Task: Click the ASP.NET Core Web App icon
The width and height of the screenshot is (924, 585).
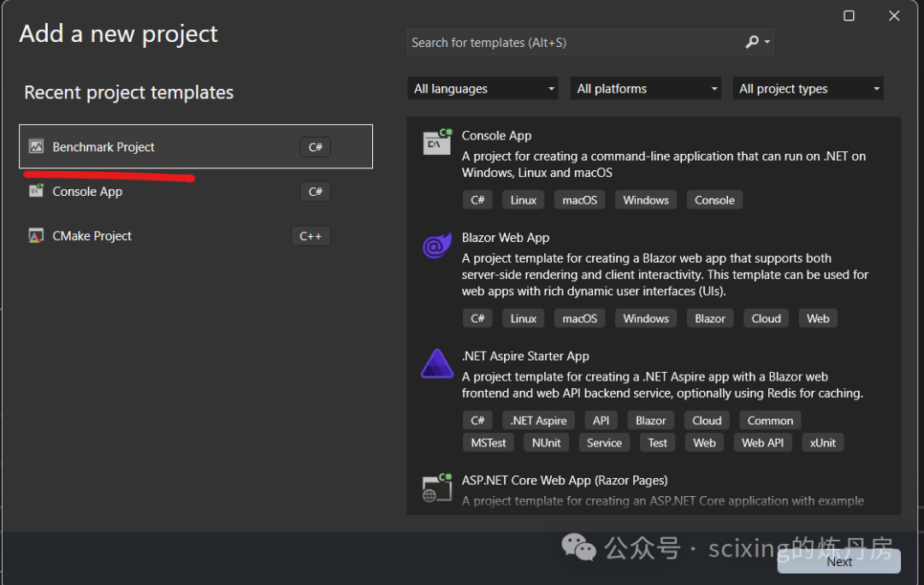Action: click(437, 487)
